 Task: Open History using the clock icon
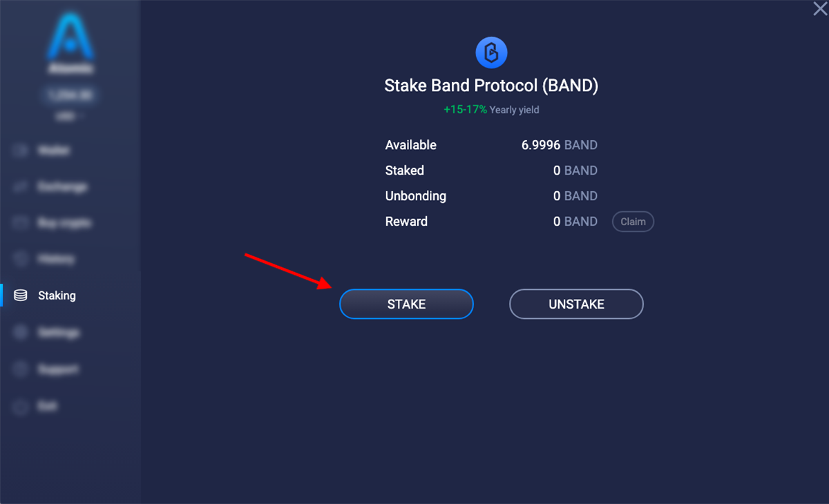tap(19, 258)
